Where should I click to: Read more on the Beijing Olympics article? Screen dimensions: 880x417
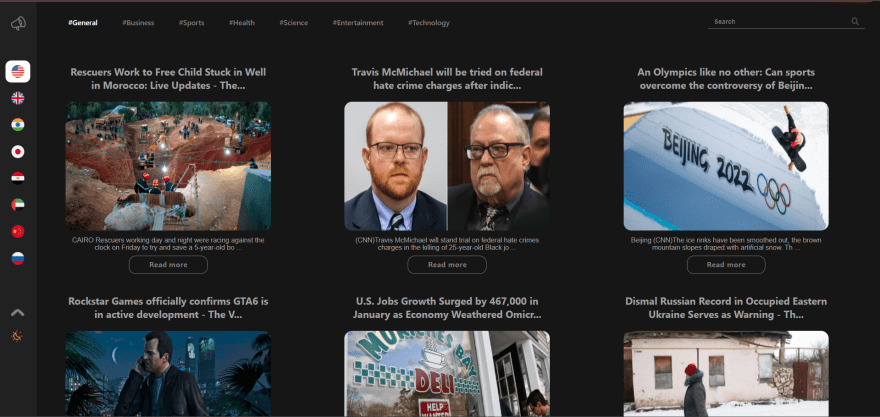[x=726, y=265]
